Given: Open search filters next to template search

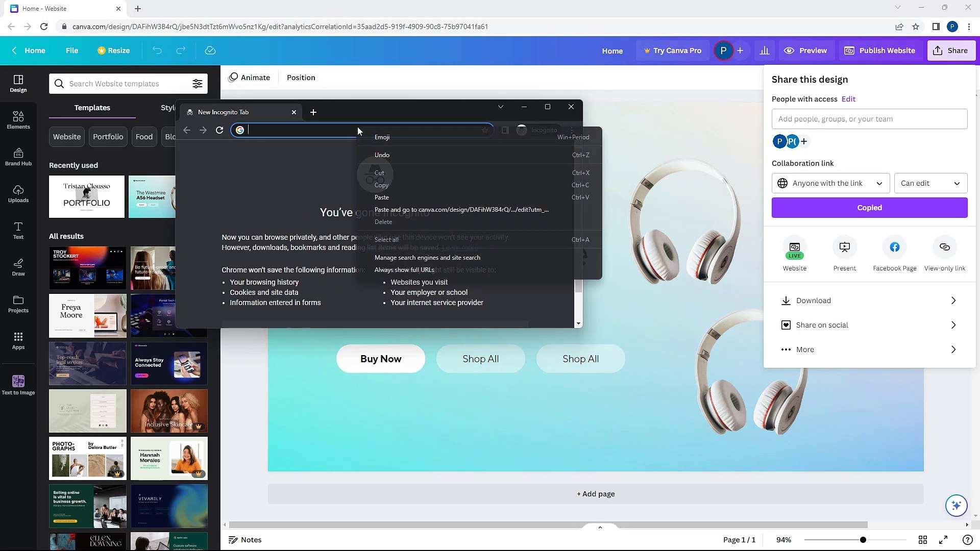Looking at the screenshot, I should pyautogui.click(x=198, y=83).
